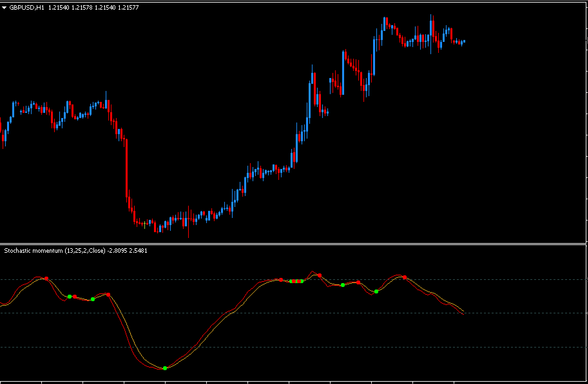The height and width of the screenshot is (384, 588).
Task: Click the red signal dot just before the indicator's steep plunge
Action: [x=108, y=295]
